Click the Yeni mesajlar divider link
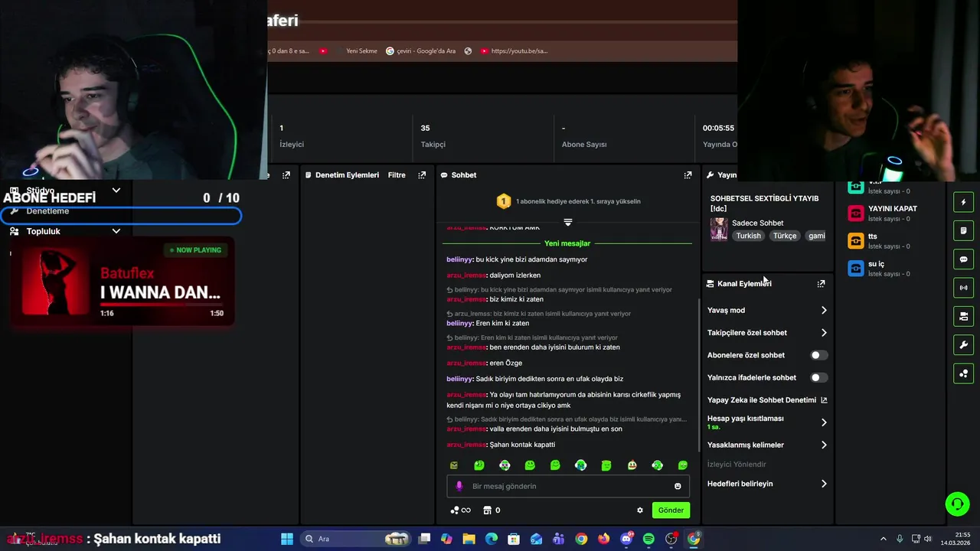 tap(567, 243)
